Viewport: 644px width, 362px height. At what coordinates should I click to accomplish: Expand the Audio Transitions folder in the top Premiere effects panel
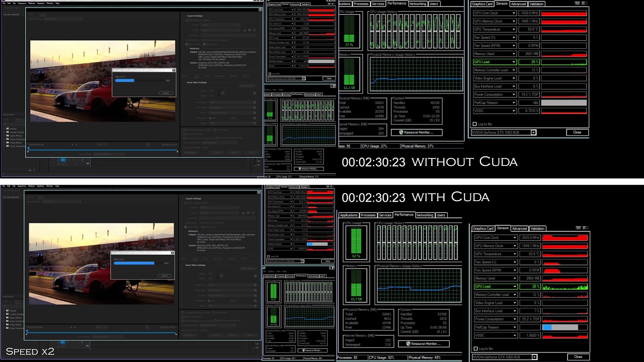[x=4, y=139]
